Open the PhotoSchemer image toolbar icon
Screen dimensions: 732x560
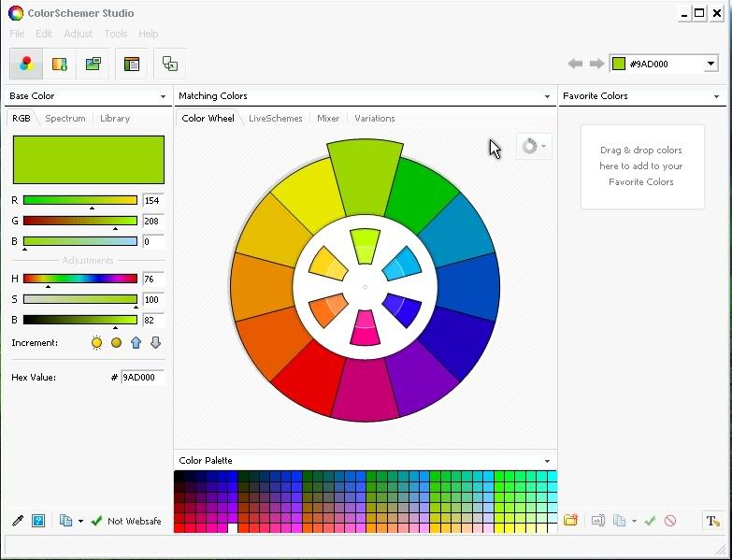coord(93,64)
